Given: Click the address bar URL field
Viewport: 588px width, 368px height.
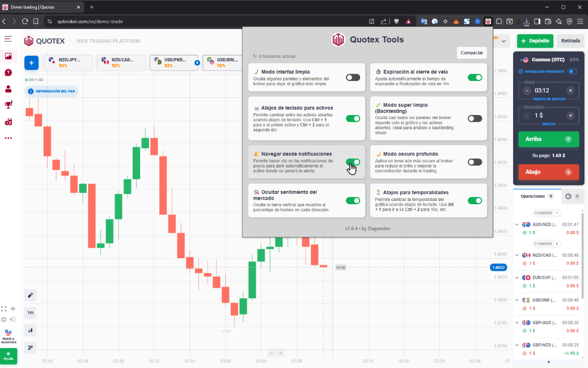Looking at the screenshot, I should coord(207,21).
